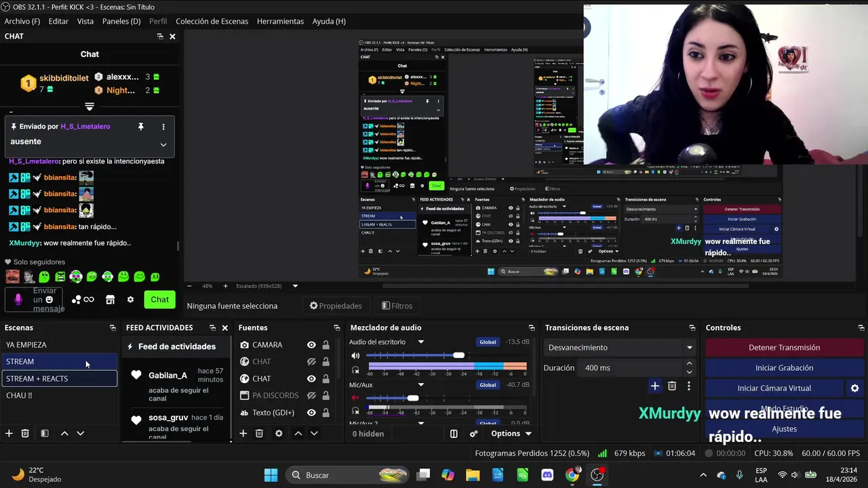Screen dimensions: 868x488
Task: Open scene filters icon in the Escenas toolbar
Action: click(x=44, y=433)
